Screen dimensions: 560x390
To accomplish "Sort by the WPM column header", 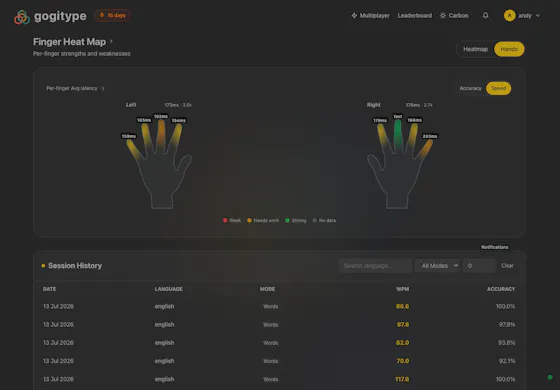I will (402, 289).
